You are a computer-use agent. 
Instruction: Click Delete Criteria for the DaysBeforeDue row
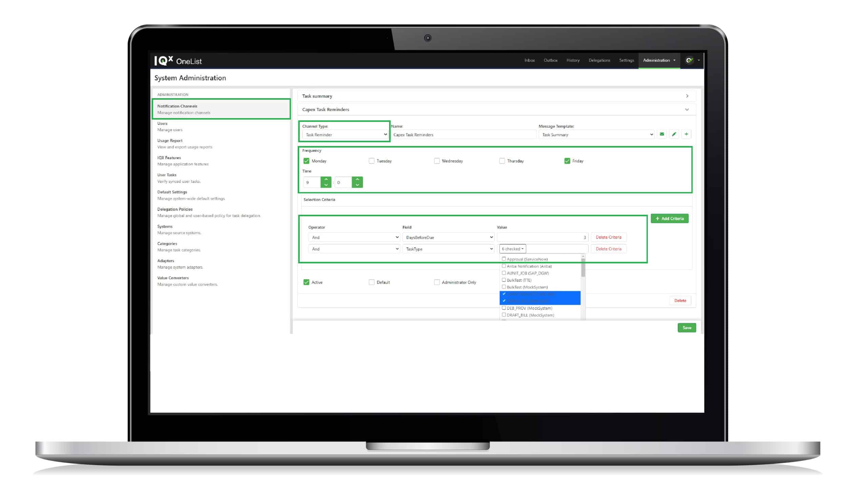pos(608,237)
